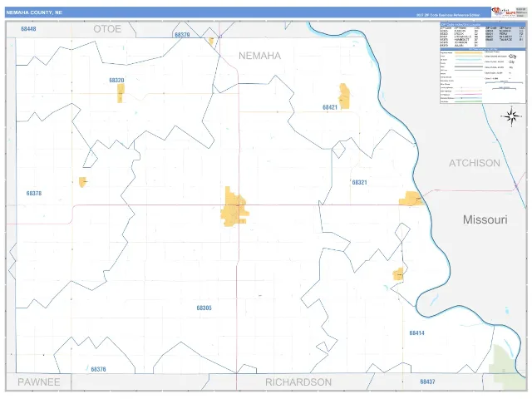The image size is (532, 399).
Task: Click the ZIP Code index table in the legend
Action: click(483, 37)
